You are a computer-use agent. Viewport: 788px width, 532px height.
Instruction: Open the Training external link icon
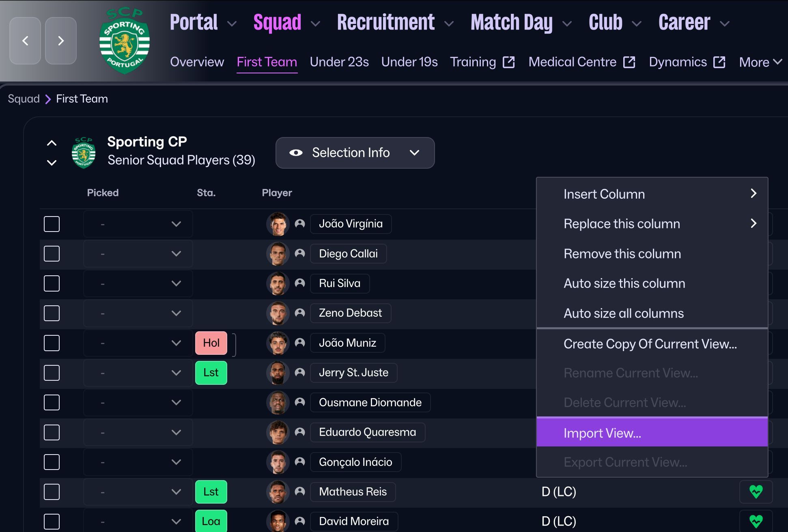[x=508, y=62]
